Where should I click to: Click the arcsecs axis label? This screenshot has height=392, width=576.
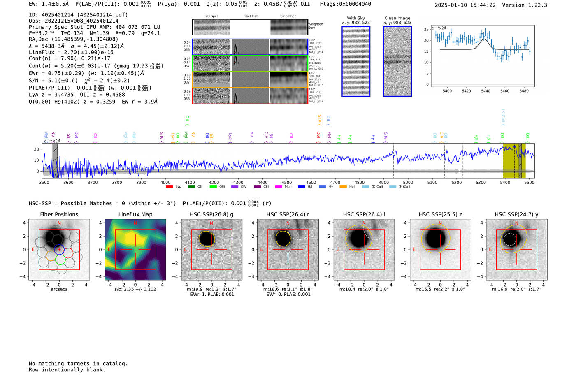click(59, 289)
